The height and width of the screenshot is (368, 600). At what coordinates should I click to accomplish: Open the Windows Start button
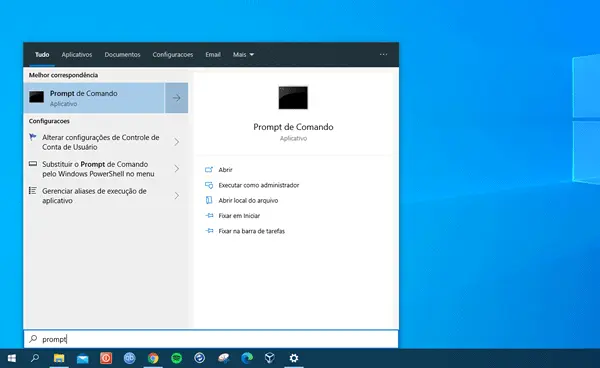tap(11, 358)
